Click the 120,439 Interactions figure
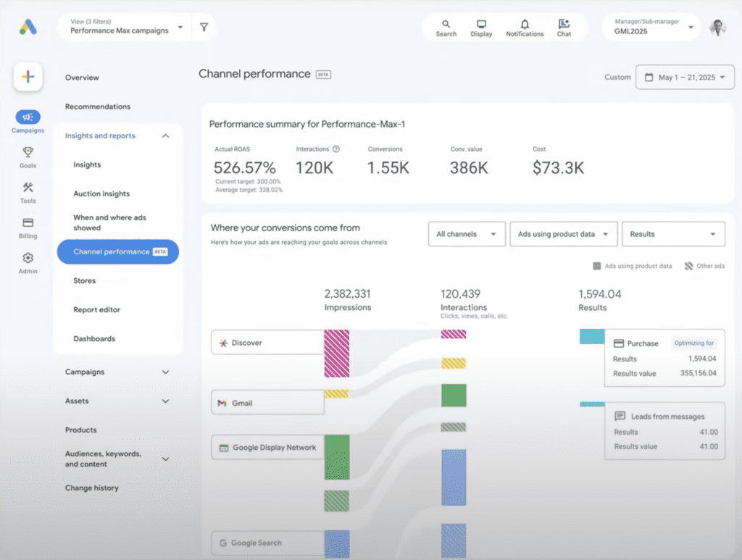This screenshot has height=560, width=742. coord(460,293)
